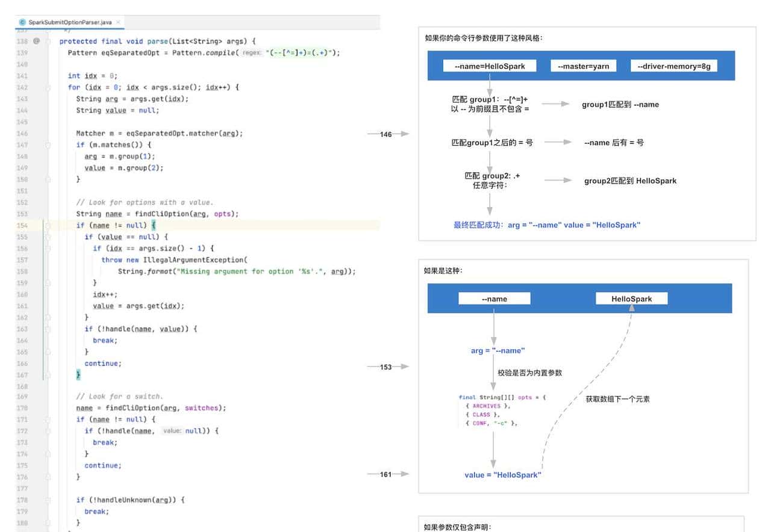Select the --name box in the second diagram

(x=494, y=298)
